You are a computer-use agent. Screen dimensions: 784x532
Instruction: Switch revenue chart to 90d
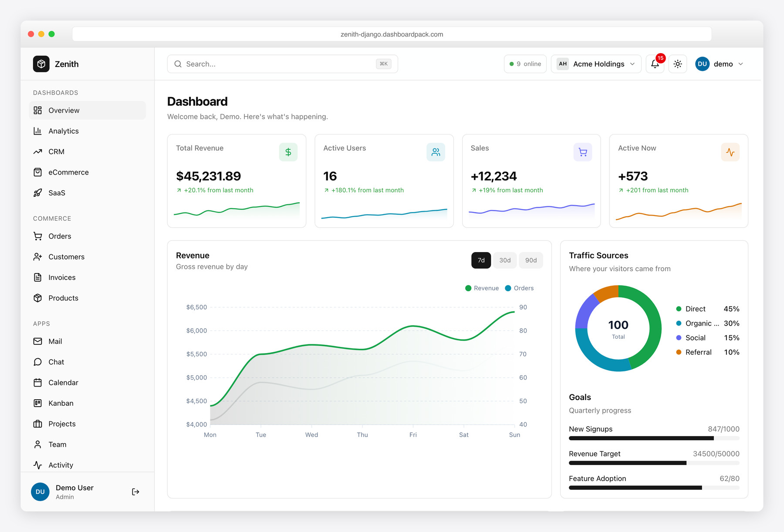click(x=531, y=260)
